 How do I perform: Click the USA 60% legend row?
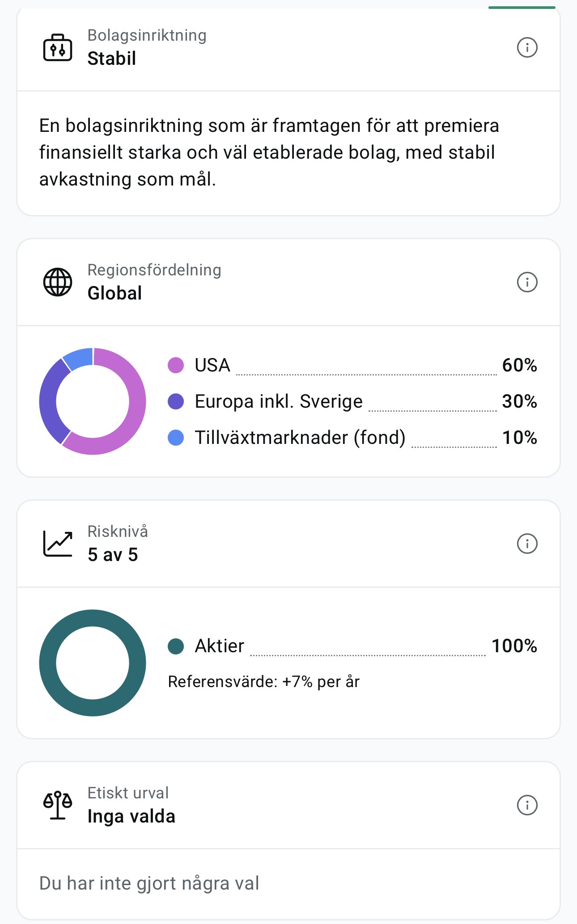(x=352, y=365)
